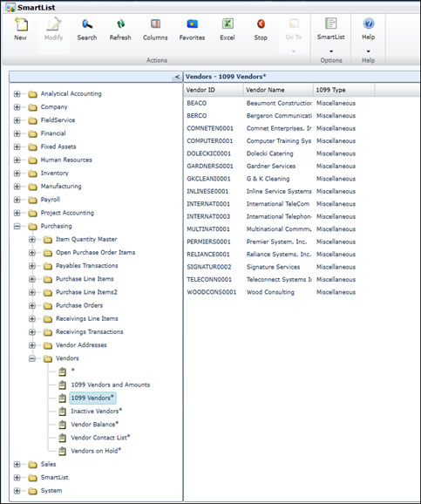Select vendor ID TELECONN0001
Screen dimensions: 421x504
click(209, 280)
